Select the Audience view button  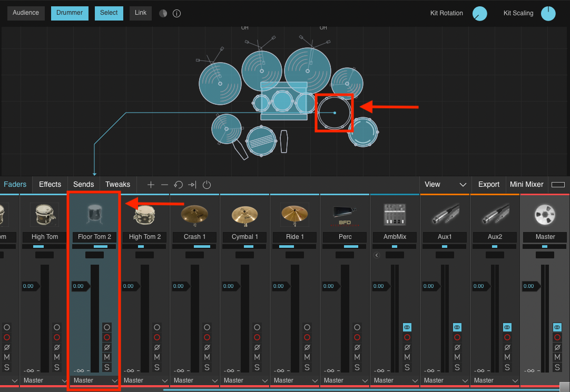click(26, 13)
